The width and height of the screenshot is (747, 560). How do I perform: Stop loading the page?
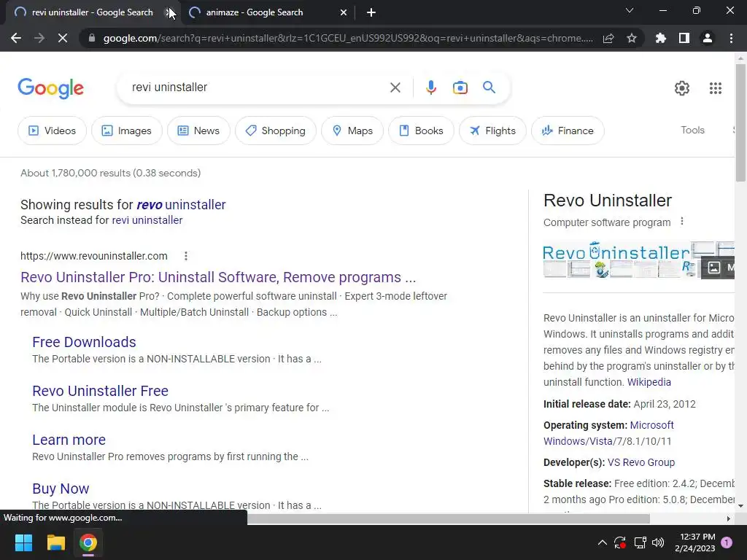click(x=63, y=38)
